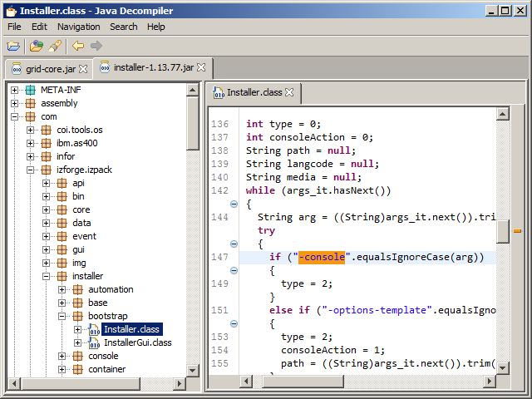Close the Installer.class editor tab

click(289, 92)
